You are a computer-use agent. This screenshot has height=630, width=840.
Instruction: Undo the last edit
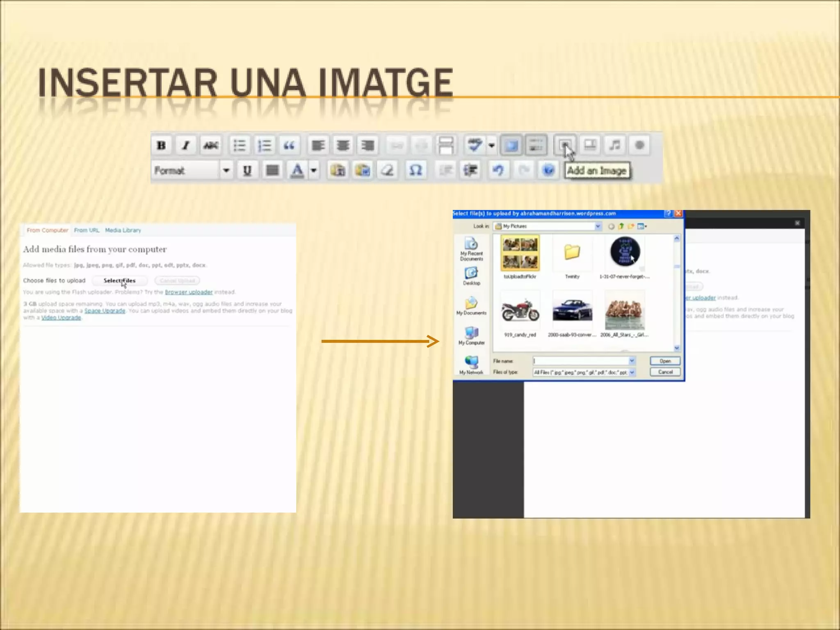tap(498, 170)
